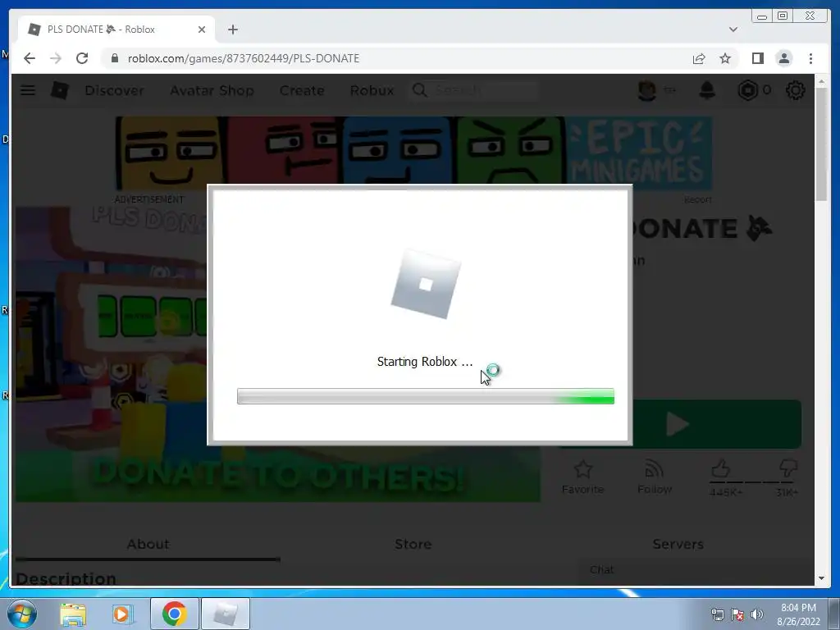Expand the tab search chevron
This screenshot has width=840, height=630.
733,30
